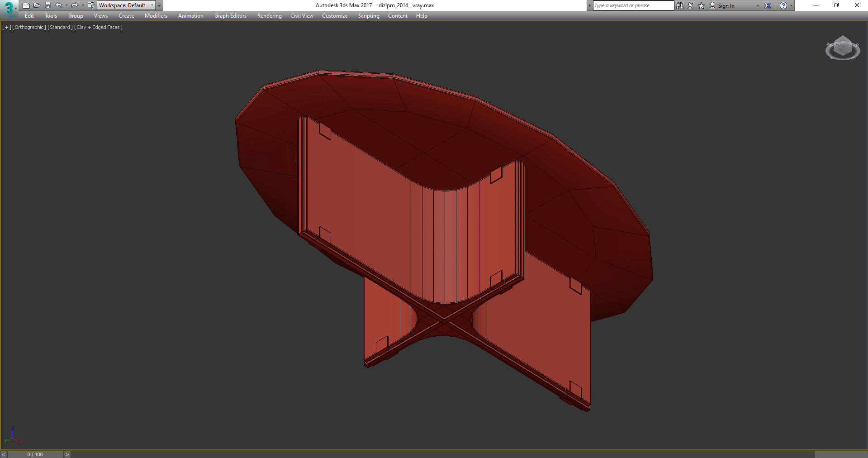Redo the action with the Redo arrow
Screen dimensions: 868x458
pyautogui.click(x=75, y=5)
